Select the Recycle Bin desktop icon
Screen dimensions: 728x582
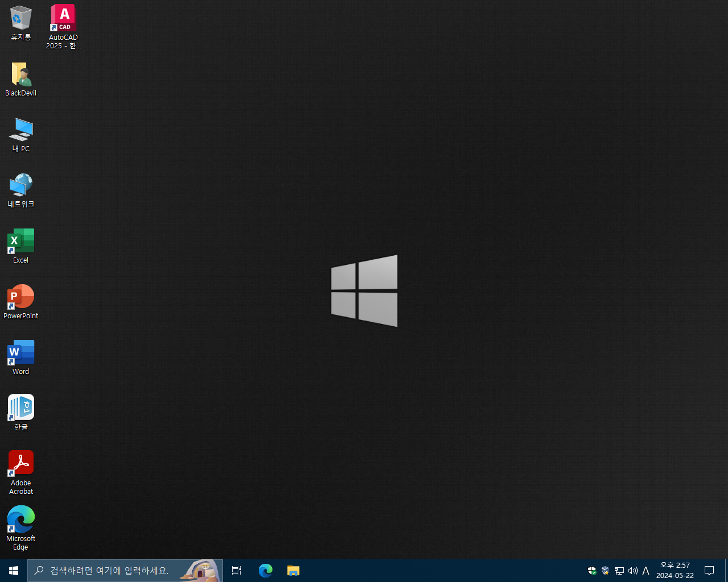click(x=21, y=24)
